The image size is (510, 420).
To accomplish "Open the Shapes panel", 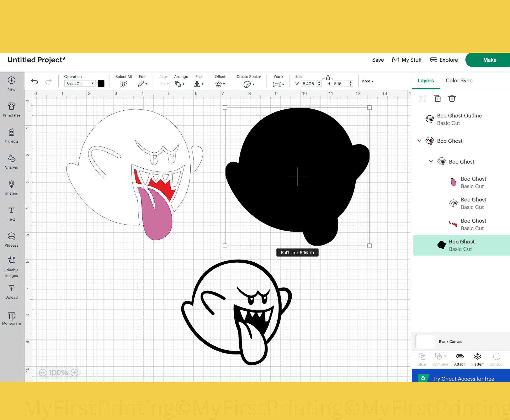I will (x=11, y=162).
